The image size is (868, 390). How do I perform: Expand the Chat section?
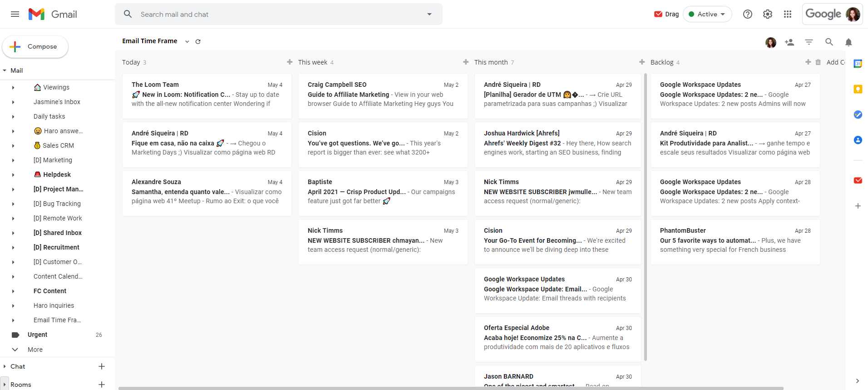pos(5,366)
